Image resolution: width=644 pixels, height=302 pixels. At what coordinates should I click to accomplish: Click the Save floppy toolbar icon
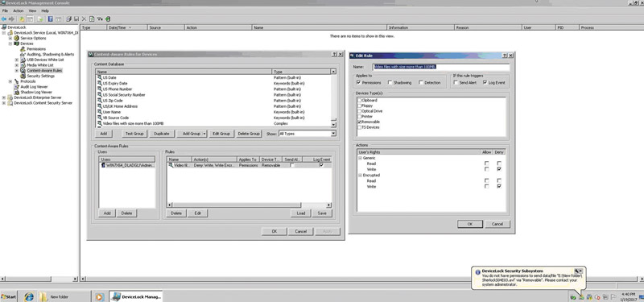click(x=76, y=19)
